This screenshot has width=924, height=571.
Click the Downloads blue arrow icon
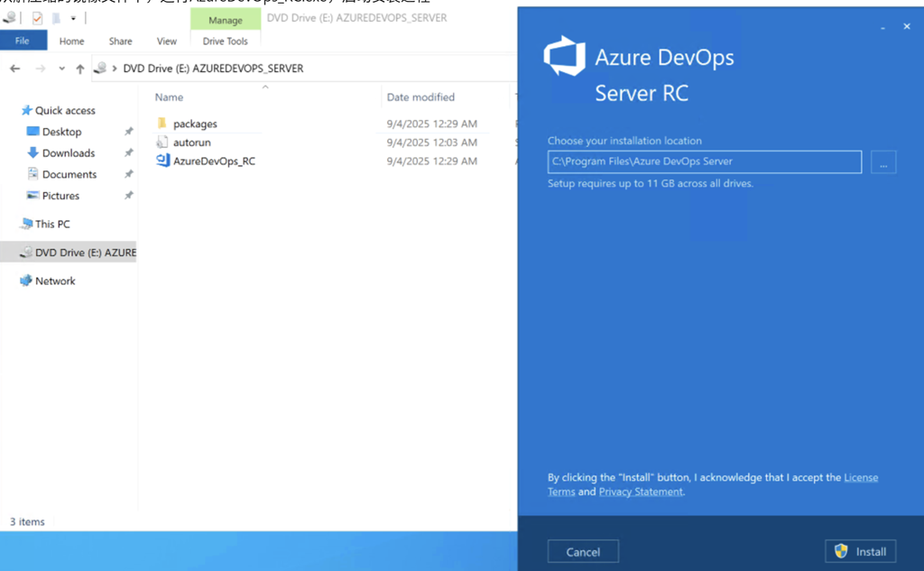pyautogui.click(x=33, y=152)
